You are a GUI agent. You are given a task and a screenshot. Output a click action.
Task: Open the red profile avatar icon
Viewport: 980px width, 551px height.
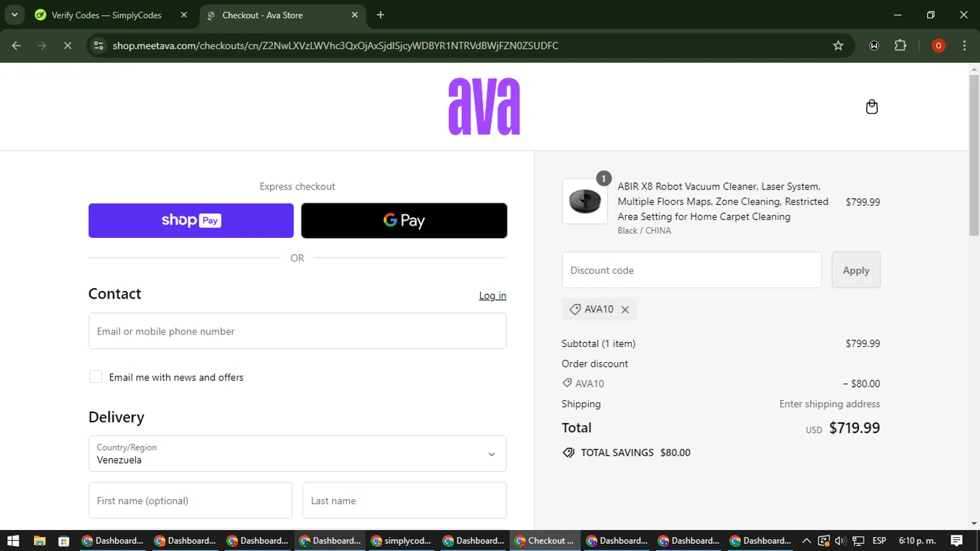click(938, 45)
